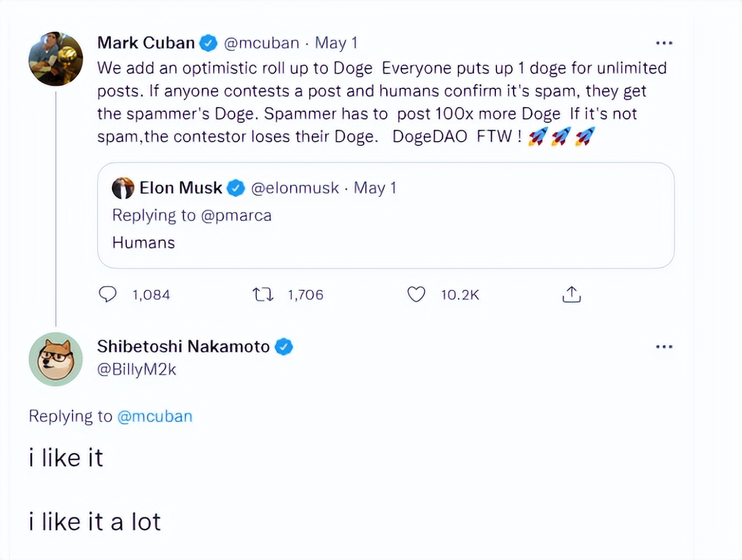
Task: Open the May 1 timestamp on Cuban's tweet
Action: (336, 43)
